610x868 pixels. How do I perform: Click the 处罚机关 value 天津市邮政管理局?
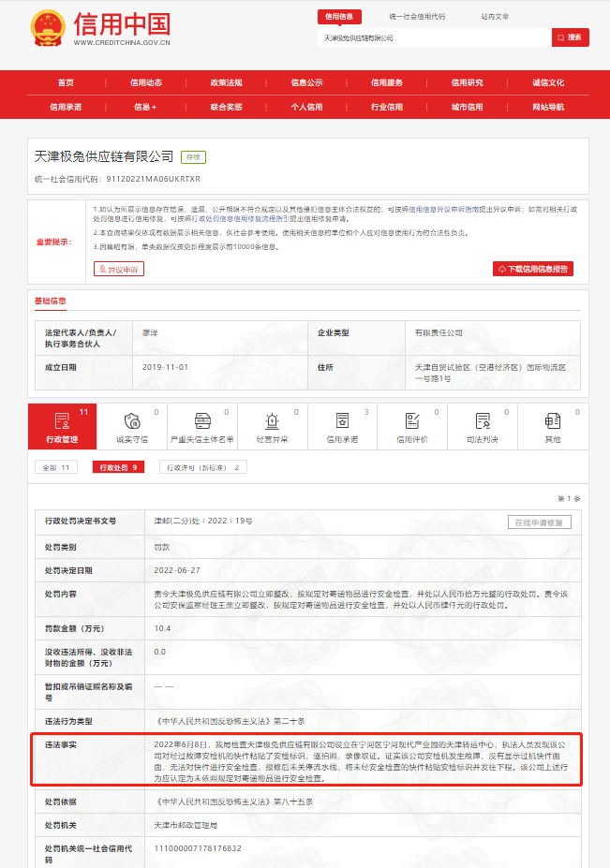186,825
